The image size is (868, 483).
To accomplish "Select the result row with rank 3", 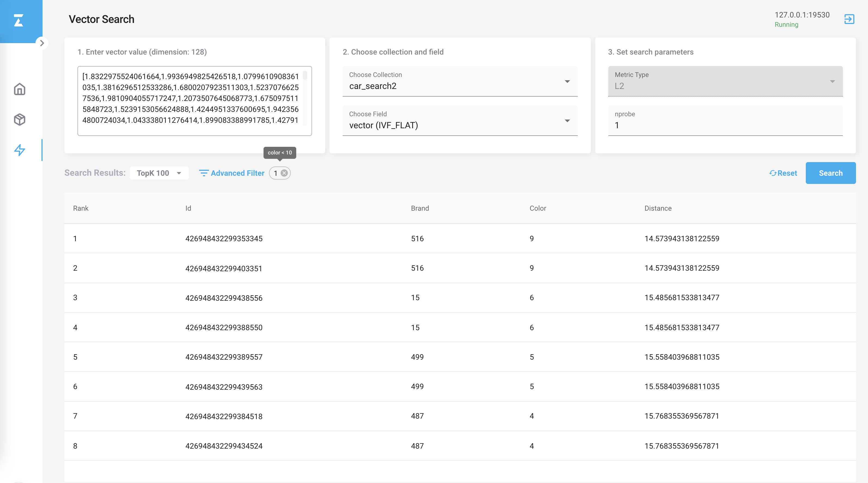I will (460, 298).
